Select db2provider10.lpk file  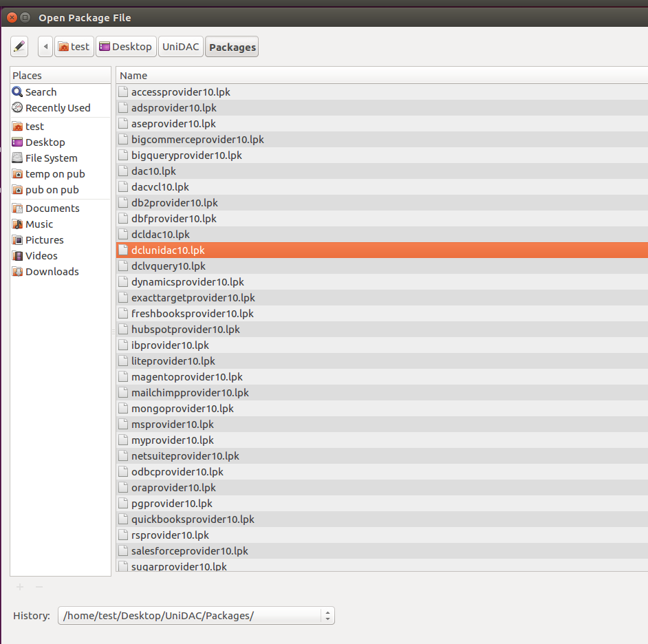(x=382, y=202)
